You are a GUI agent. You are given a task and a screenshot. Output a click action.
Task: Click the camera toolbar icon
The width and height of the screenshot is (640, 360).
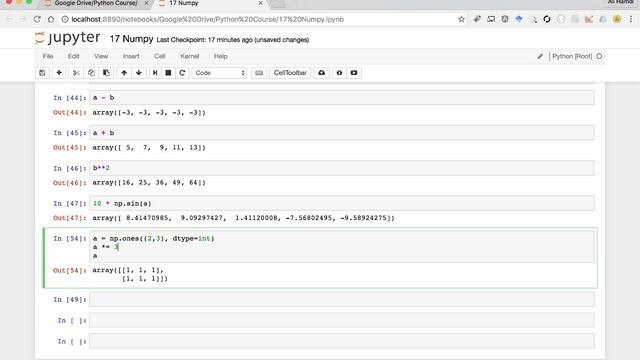coord(339,73)
